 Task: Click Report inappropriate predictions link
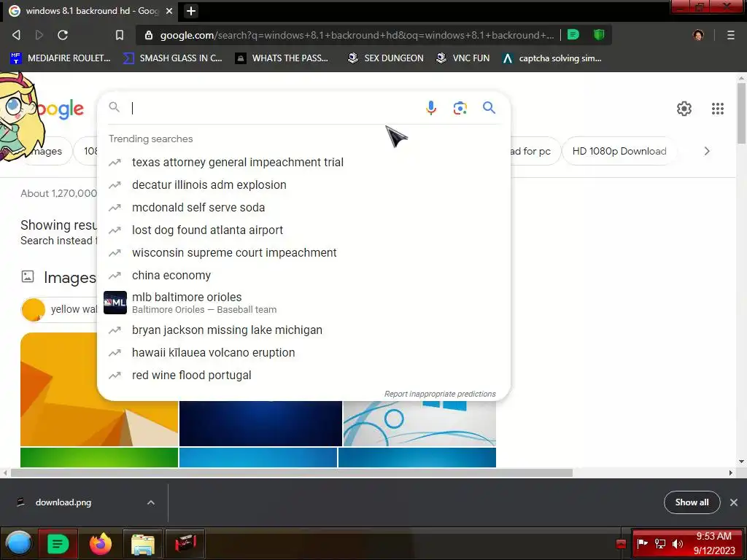click(x=440, y=394)
